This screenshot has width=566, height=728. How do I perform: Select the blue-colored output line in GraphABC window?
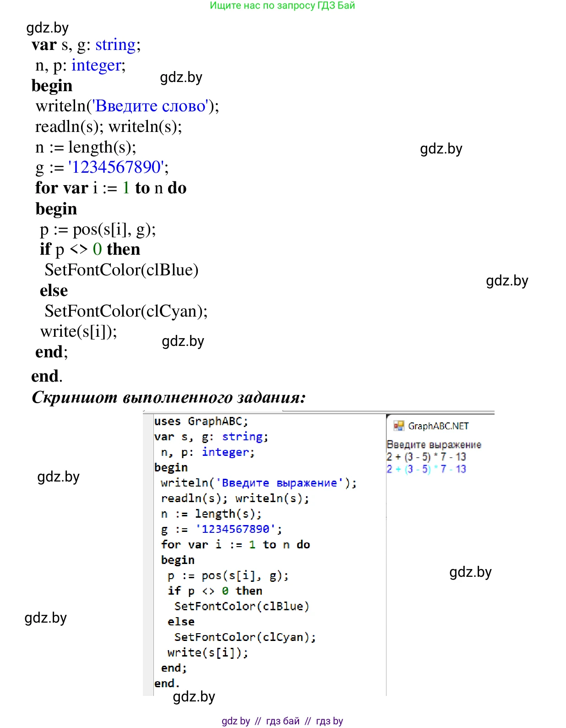[426, 469]
